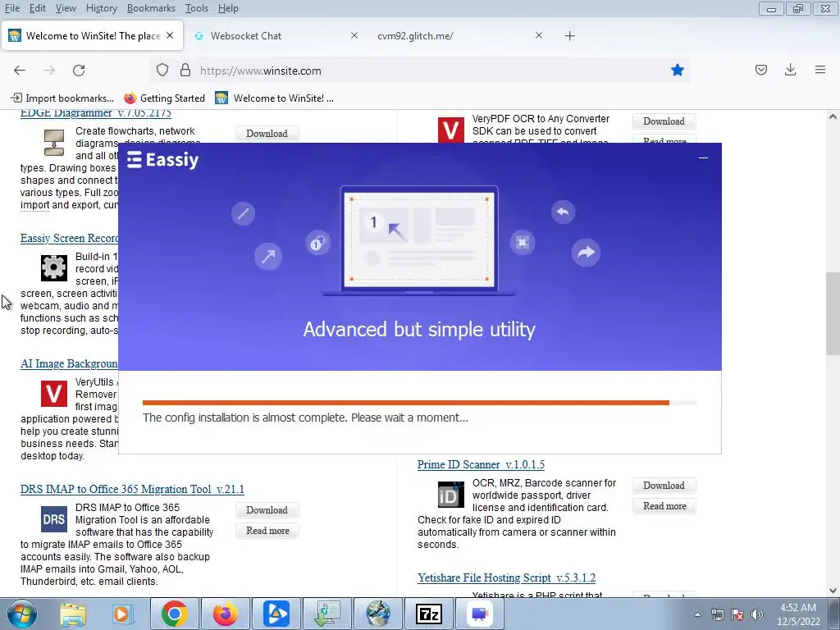Open AI Image Background link
This screenshot has width=840, height=630.
click(x=69, y=363)
